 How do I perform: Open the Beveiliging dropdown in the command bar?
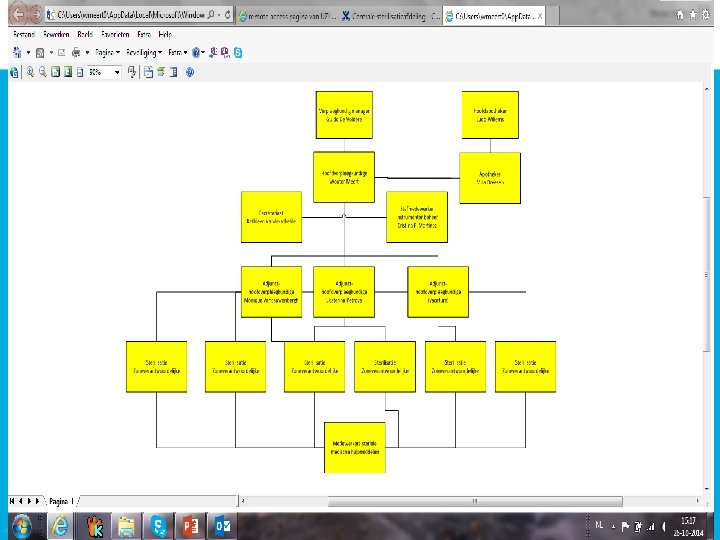[144, 53]
